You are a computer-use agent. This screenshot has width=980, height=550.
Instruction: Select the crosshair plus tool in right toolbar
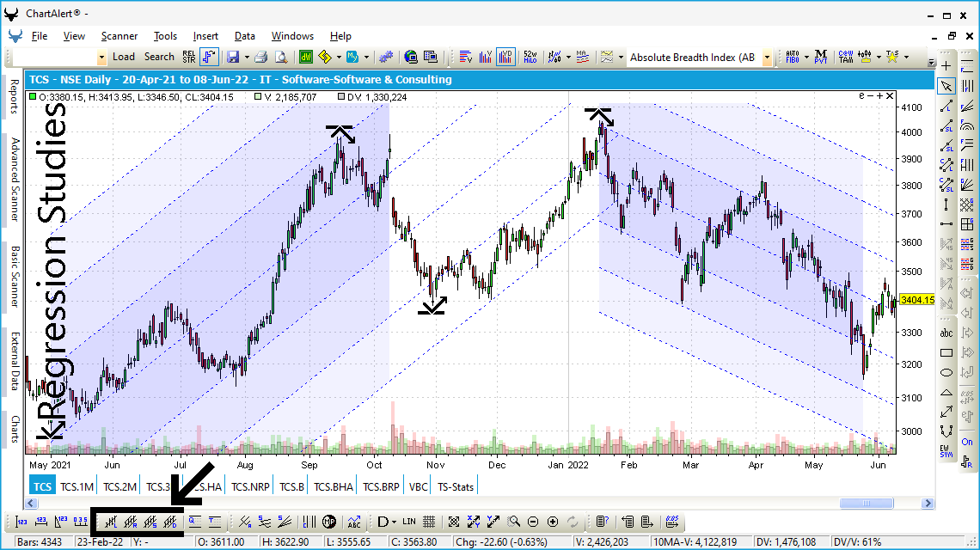(946, 66)
